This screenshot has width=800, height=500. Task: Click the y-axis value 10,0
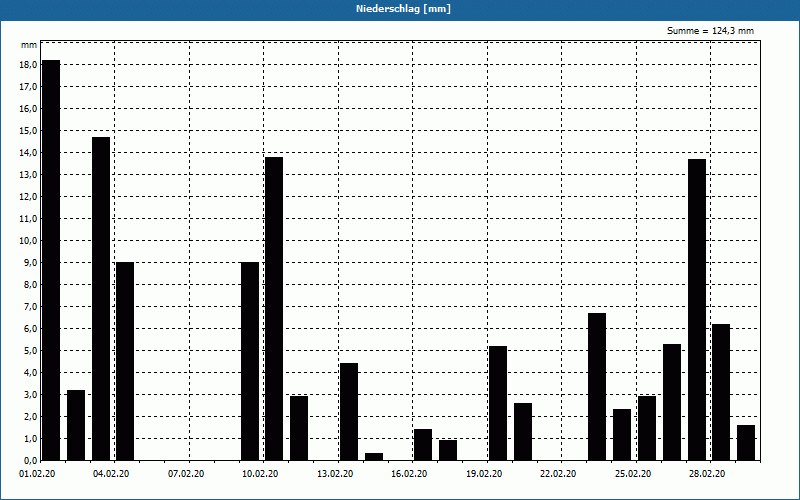tap(28, 241)
